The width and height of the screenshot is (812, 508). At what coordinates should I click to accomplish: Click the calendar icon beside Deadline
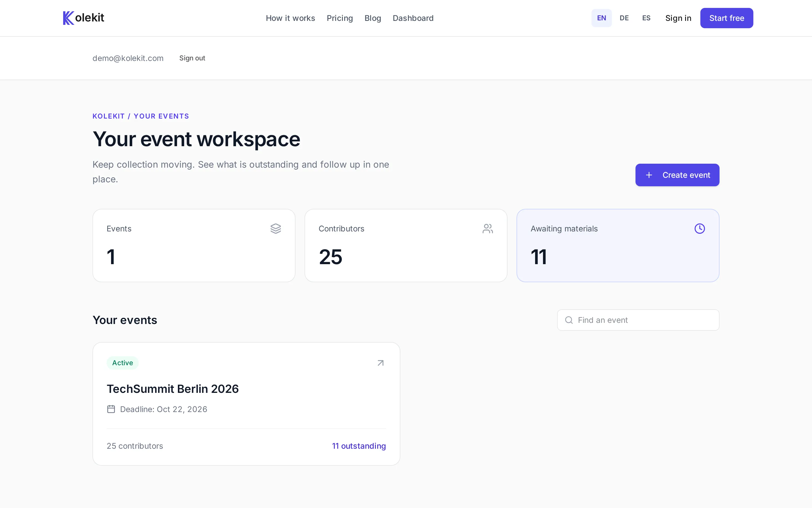point(111,409)
